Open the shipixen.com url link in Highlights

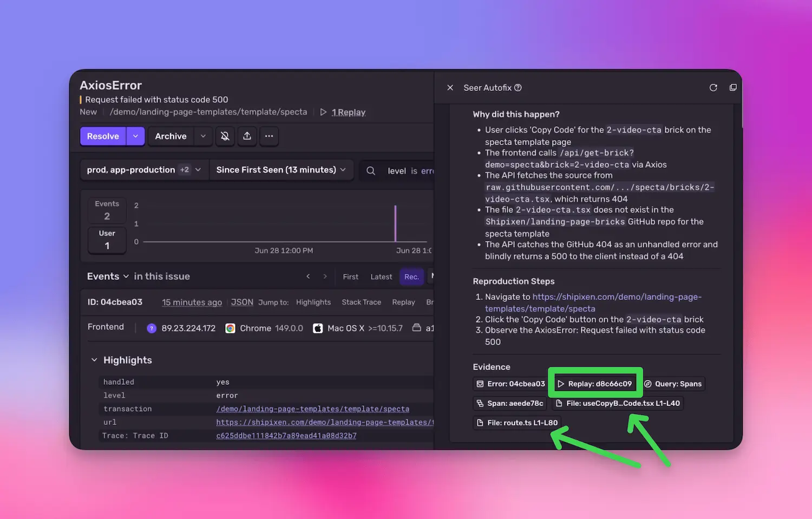point(325,422)
